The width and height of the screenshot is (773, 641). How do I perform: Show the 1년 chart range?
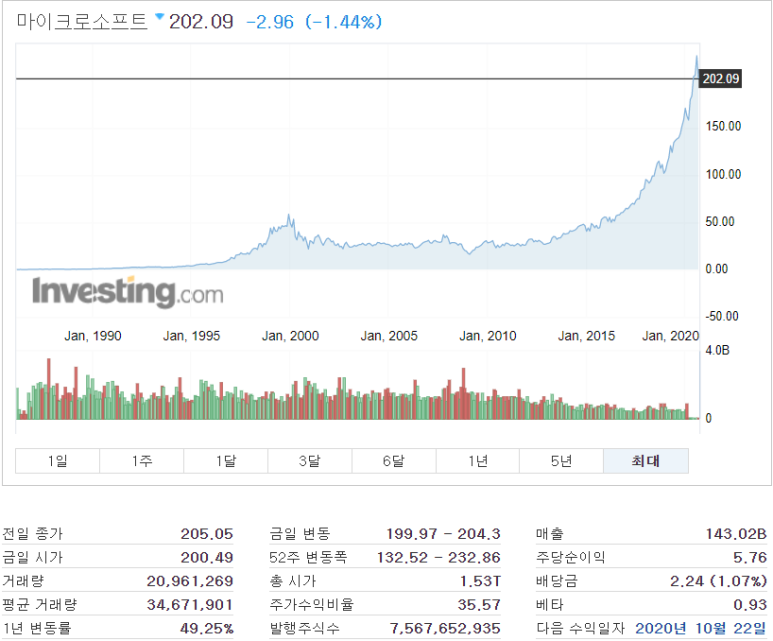point(478,461)
